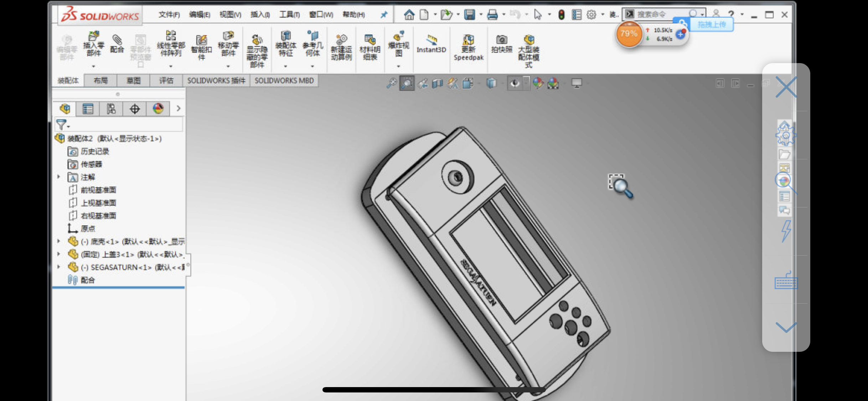Open the Save icon dropdown arrow
This screenshot has width=868, height=401.
pyautogui.click(x=481, y=15)
